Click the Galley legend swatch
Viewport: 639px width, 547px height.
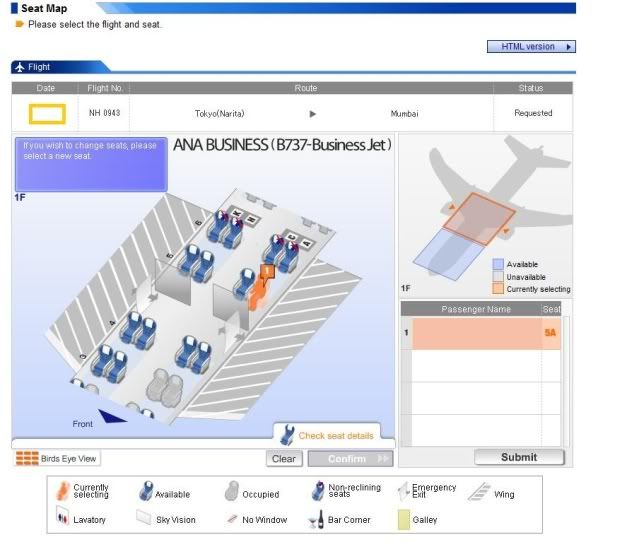pyautogui.click(x=403, y=520)
